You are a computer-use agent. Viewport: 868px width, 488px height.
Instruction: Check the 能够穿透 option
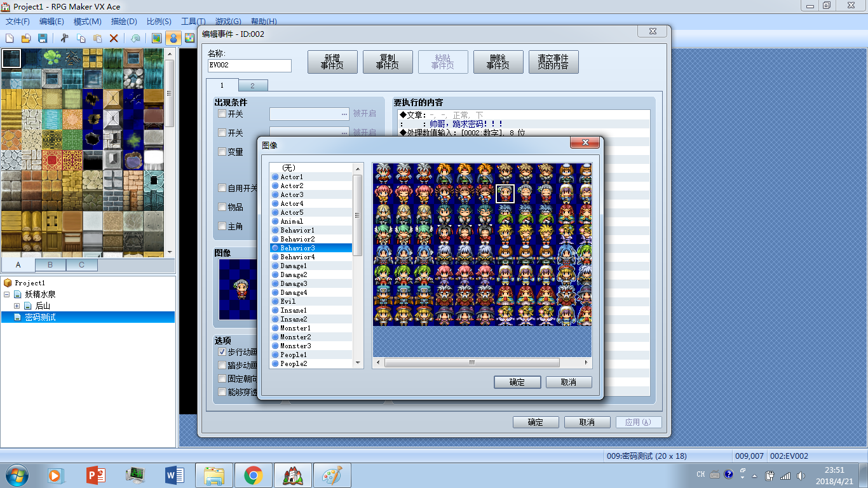[222, 392]
